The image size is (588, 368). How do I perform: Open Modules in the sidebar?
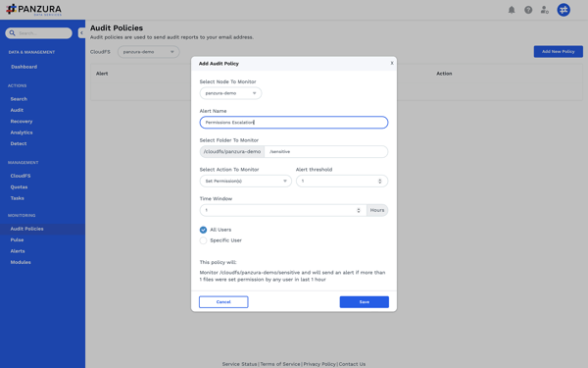point(21,262)
